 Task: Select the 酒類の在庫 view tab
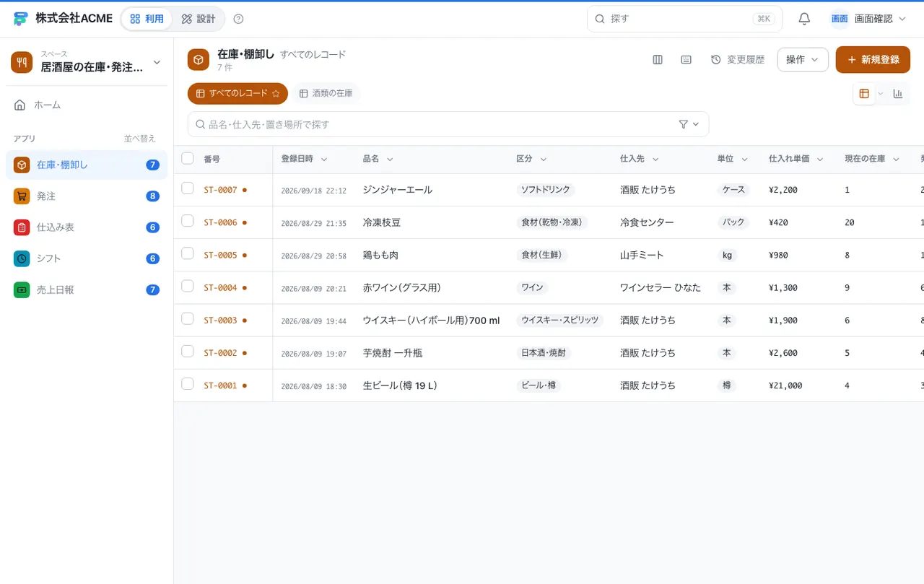[326, 94]
